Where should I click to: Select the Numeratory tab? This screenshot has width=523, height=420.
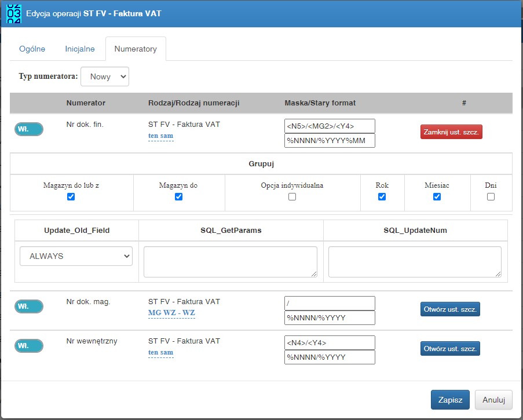tap(136, 49)
